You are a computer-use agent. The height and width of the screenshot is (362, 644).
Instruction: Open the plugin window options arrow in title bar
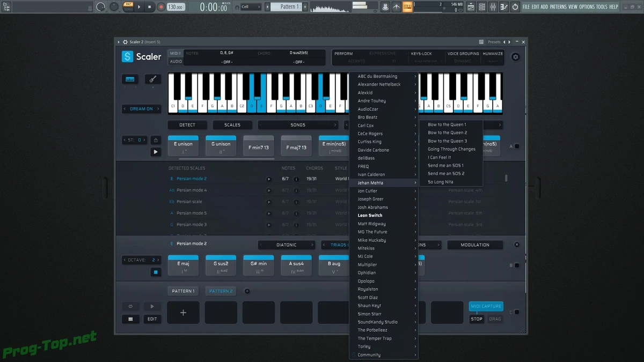119,42
